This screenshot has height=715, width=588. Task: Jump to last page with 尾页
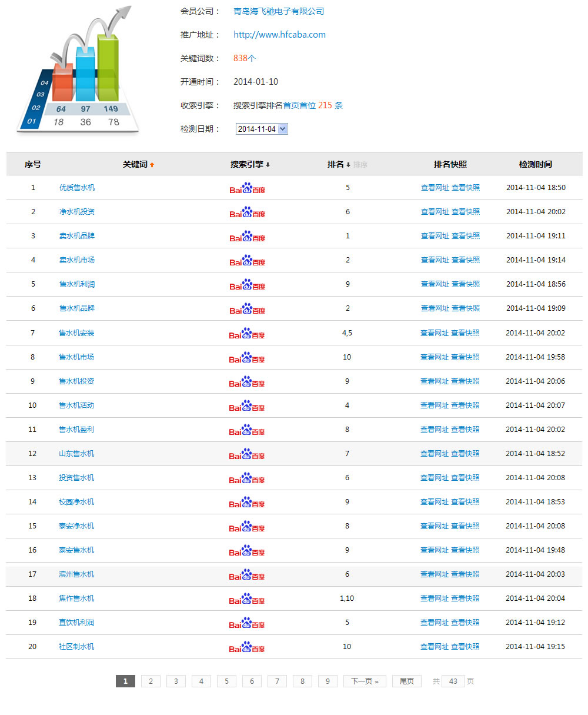[x=406, y=681]
